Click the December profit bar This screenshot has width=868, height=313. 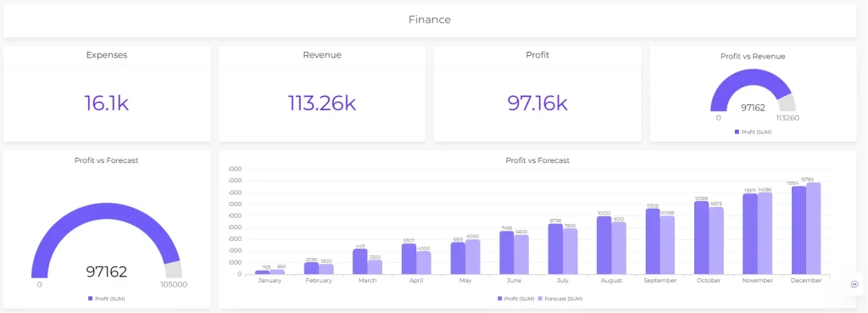tap(799, 231)
